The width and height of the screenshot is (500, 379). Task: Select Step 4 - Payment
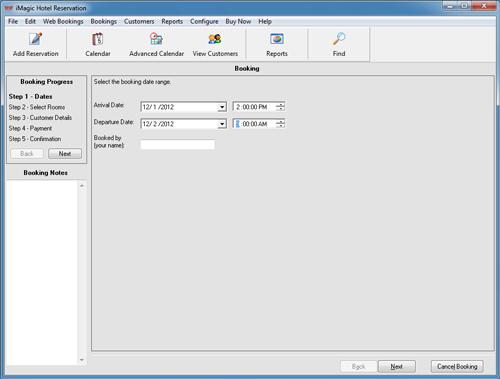pyautogui.click(x=30, y=128)
